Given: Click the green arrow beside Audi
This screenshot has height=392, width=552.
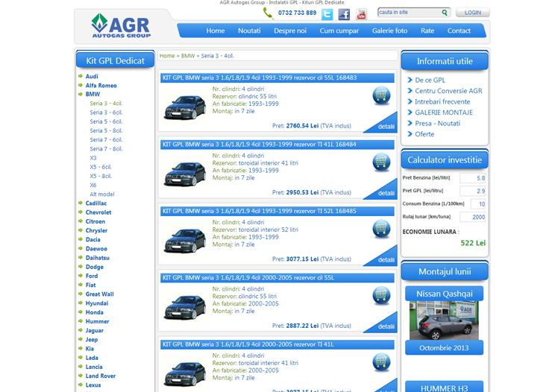Looking at the screenshot, I should point(81,76).
